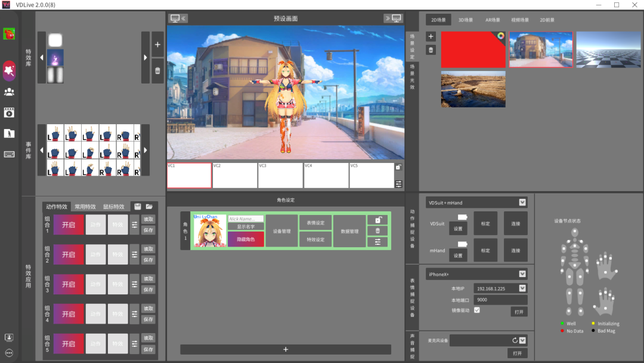Select the red color scene swatch
Image resolution: width=644 pixels, height=363 pixels.
point(473,50)
